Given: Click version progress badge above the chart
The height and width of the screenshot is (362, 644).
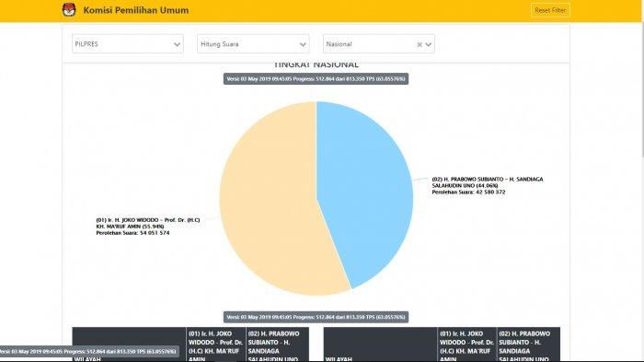Looking at the screenshot, I should (x=316, y=79).
